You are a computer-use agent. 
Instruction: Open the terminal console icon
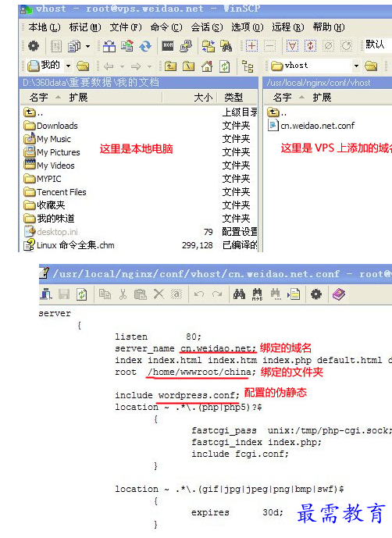pos(168,45)
